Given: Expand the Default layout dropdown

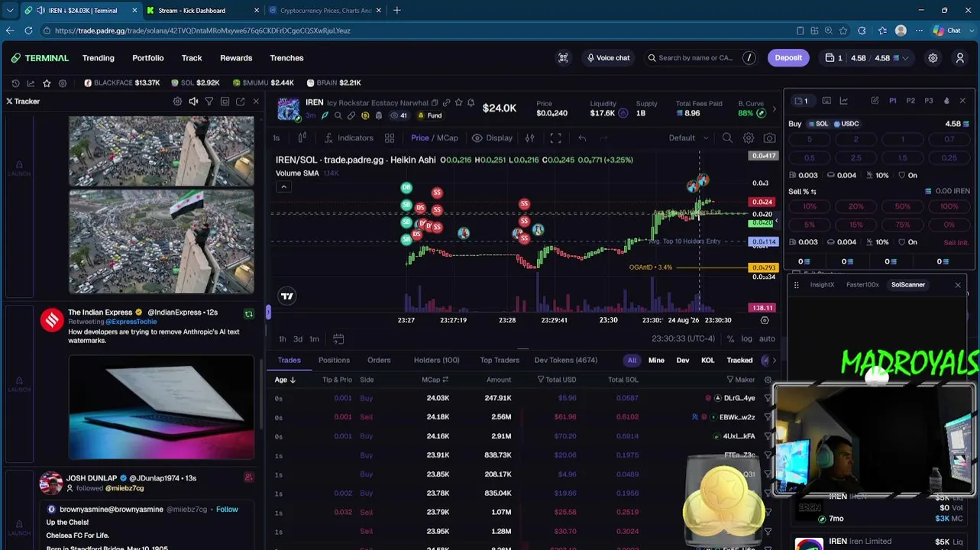Looking at the screenshot, I should pyautogui.click(x=689, y=138).
